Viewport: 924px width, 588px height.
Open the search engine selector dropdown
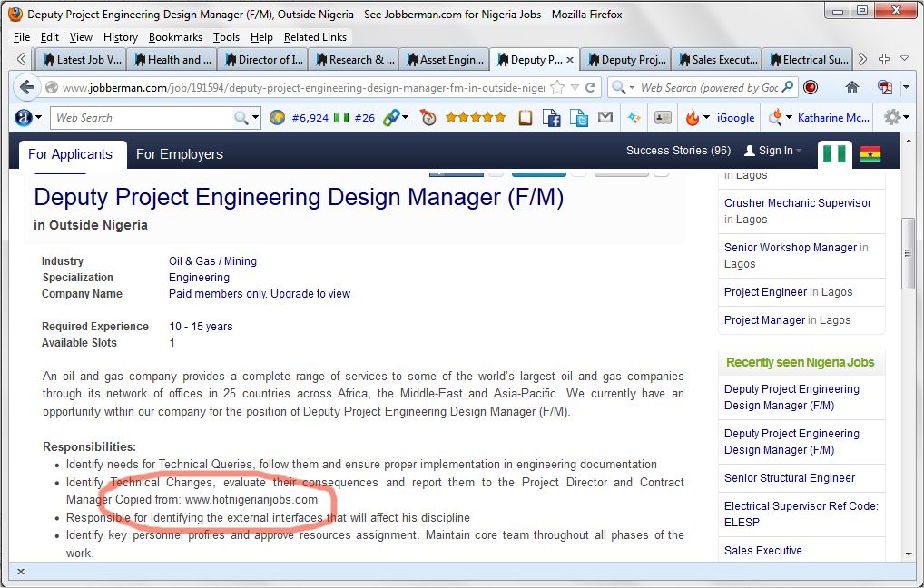pyautogui.click(x=632, y=88)
